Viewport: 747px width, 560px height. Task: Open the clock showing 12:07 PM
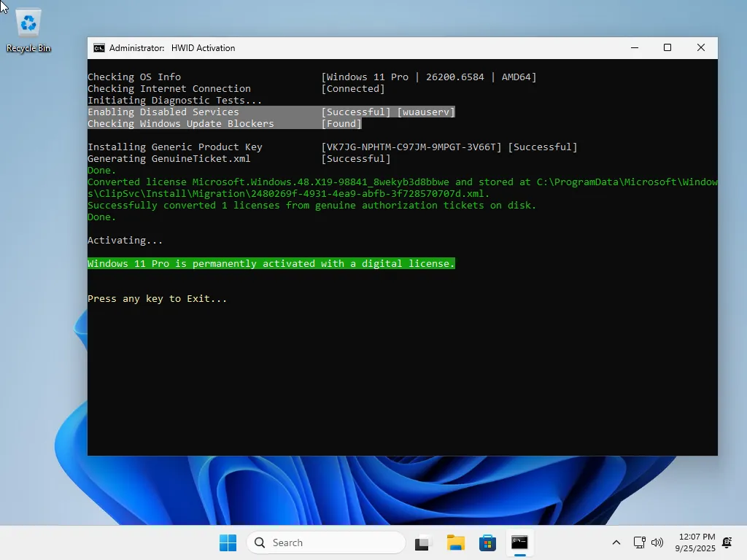click(695, 542)
